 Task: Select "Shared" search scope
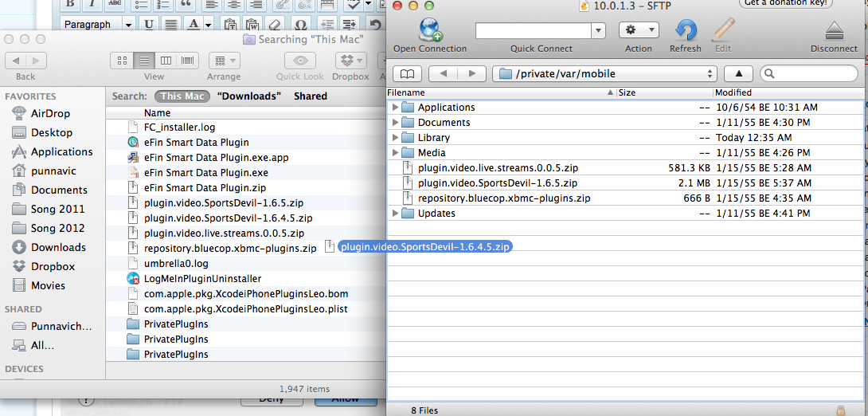point(310,96)
